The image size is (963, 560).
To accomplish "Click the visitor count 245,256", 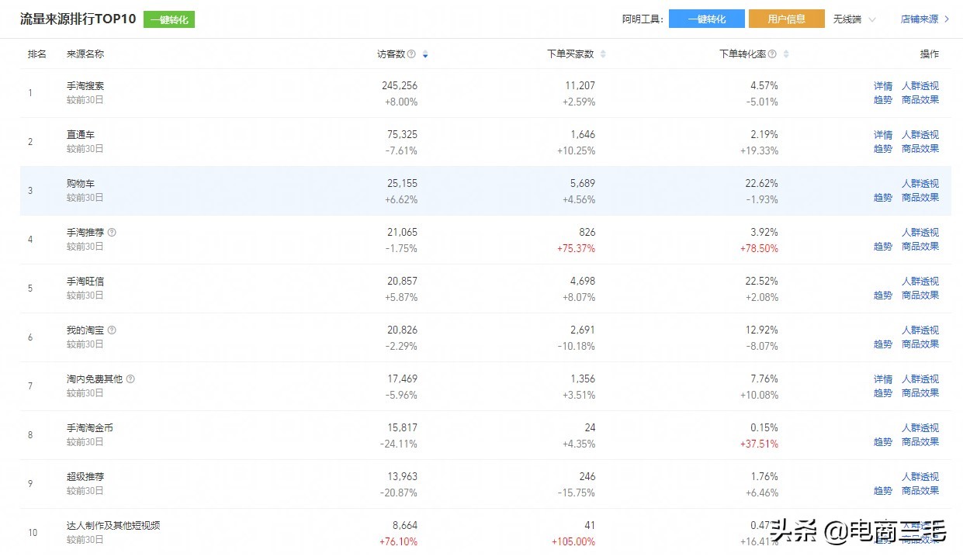I will tap(400, 86).
